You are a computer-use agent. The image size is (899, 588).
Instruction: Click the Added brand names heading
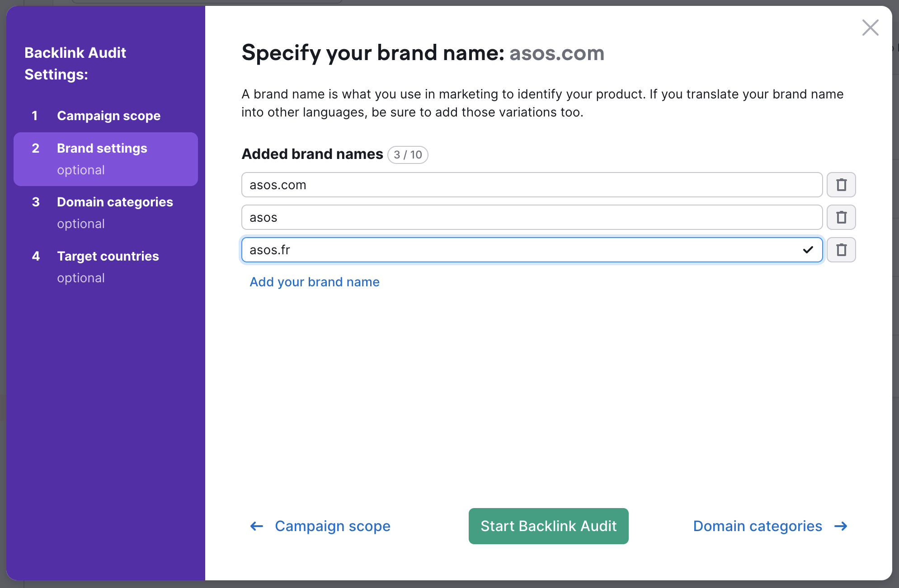point(312,154)
